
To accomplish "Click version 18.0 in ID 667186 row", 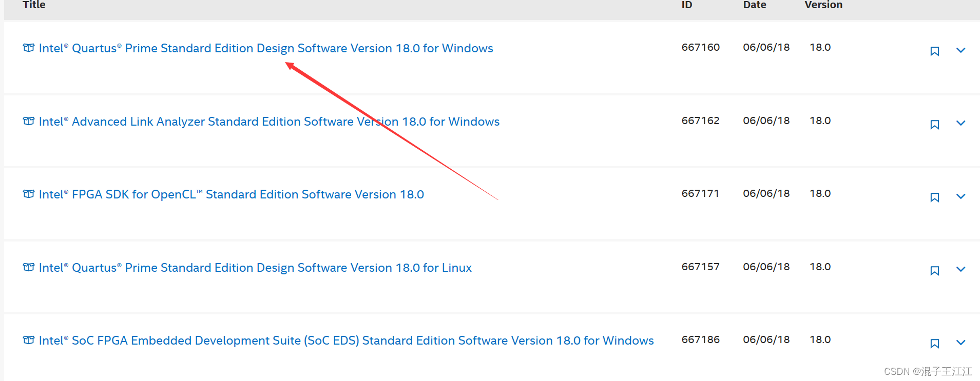I will coord(820,339).
